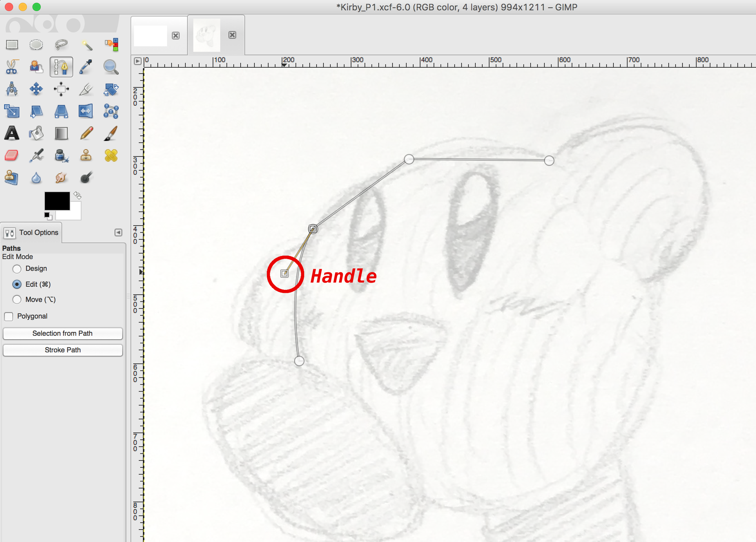Select the Blend gradient tool
Screen dimensions: 756x542
click(61, 133)
